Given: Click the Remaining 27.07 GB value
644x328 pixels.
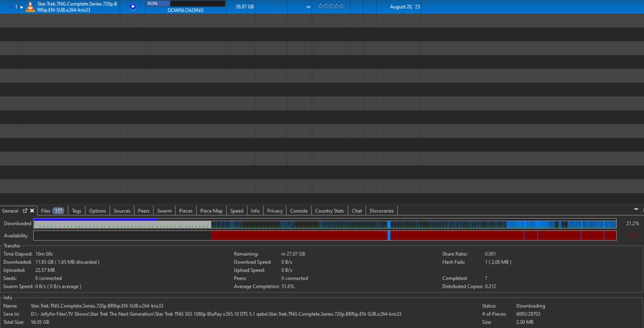Looking at the screenshot, I should coord(293,254).
